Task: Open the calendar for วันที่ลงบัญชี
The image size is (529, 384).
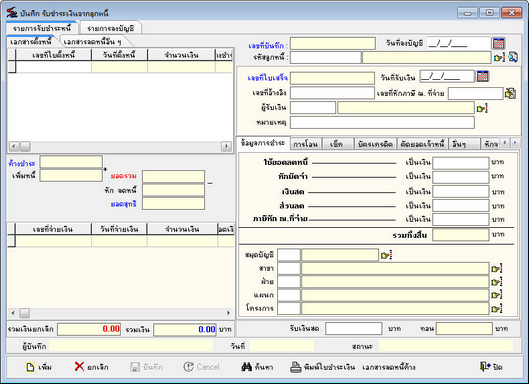Action: click(x=498, y=43)
